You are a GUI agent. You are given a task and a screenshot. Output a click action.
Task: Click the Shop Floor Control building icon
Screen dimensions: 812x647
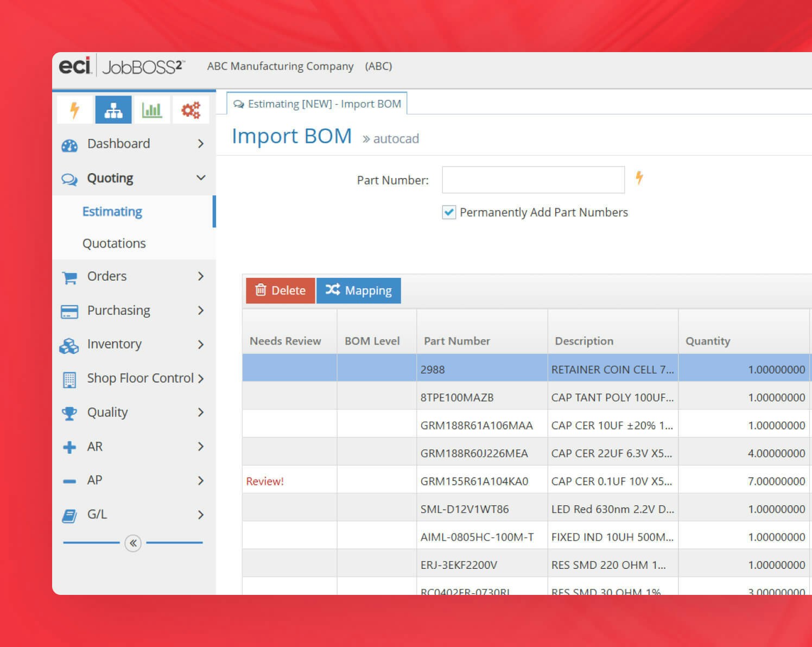69,380
